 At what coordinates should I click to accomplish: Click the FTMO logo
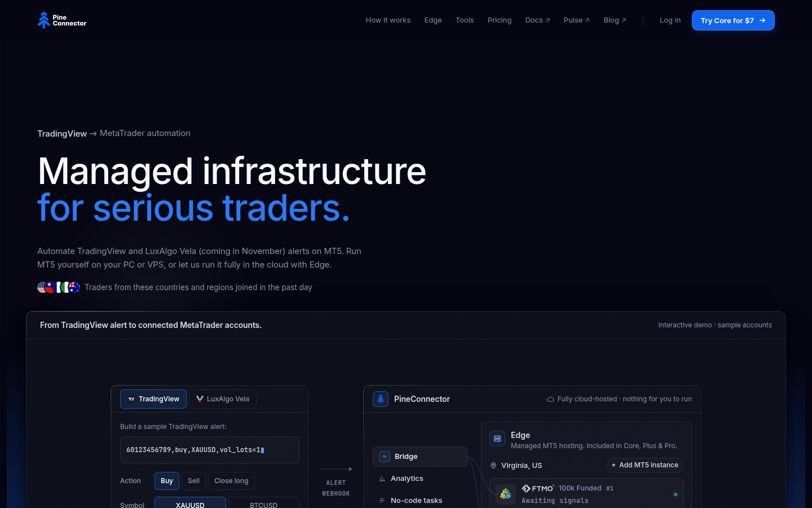tap(538, 488)
